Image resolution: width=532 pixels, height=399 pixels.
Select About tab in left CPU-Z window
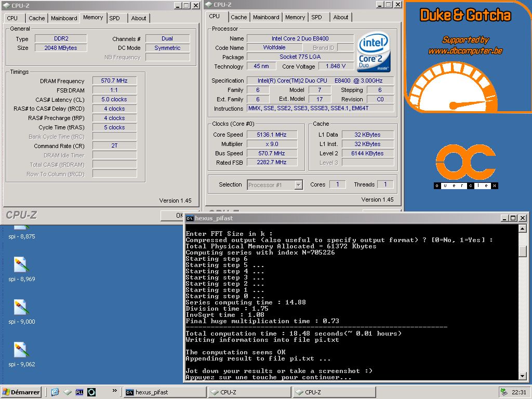[x=139, y=18]
